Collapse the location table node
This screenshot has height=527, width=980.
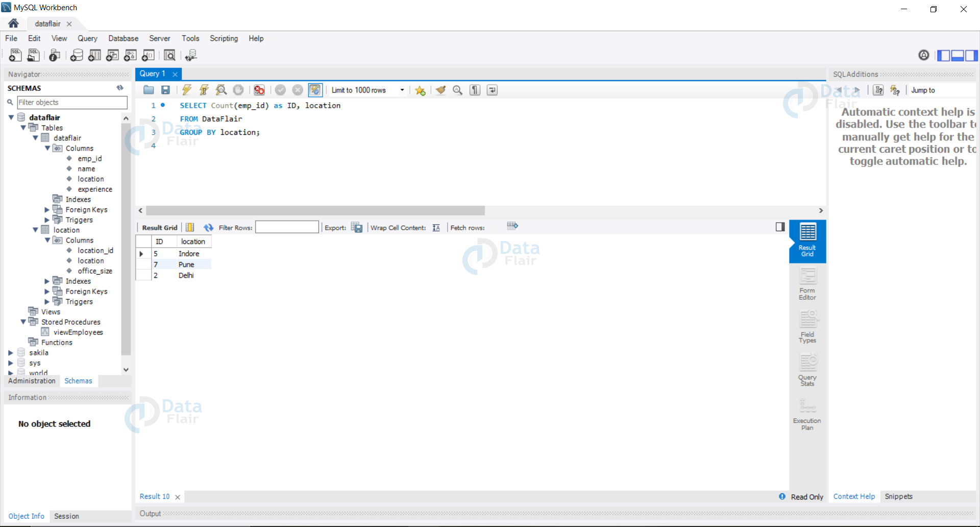click(x=35, y=230)
